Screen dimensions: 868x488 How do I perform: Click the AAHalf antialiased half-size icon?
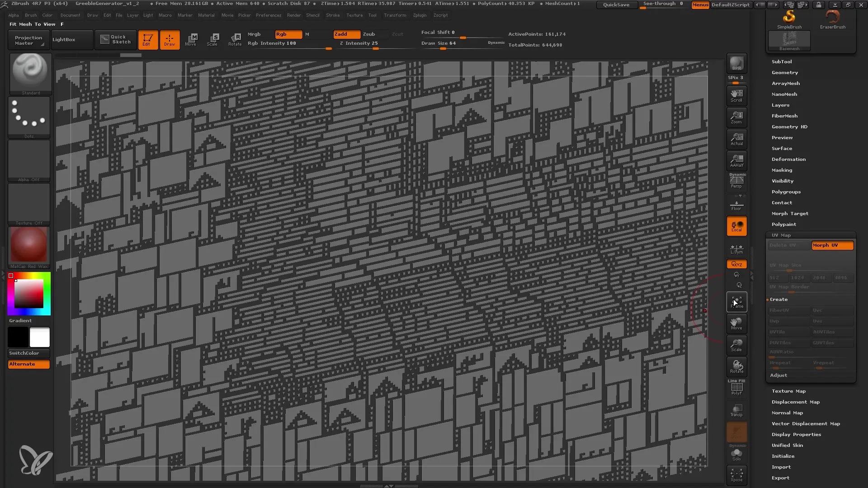tap(736, 160)
